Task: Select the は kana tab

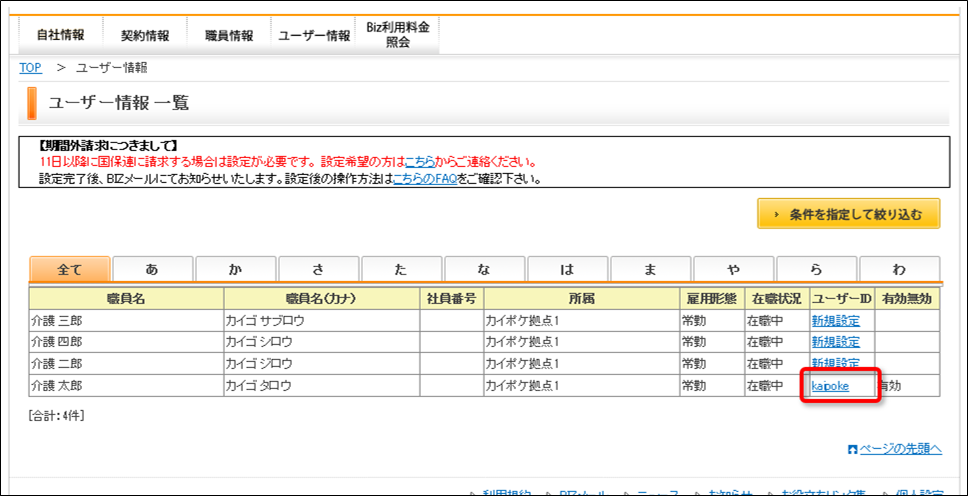Action: 567,270
